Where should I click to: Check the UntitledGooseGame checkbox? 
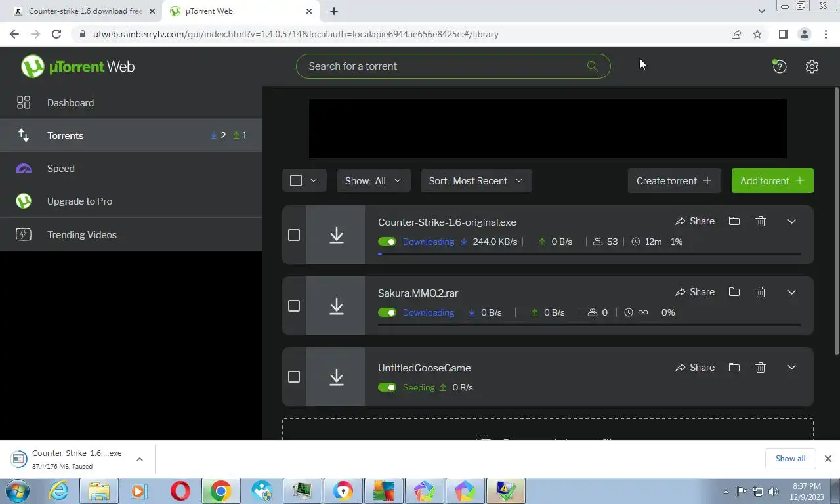tap(294, 377)
